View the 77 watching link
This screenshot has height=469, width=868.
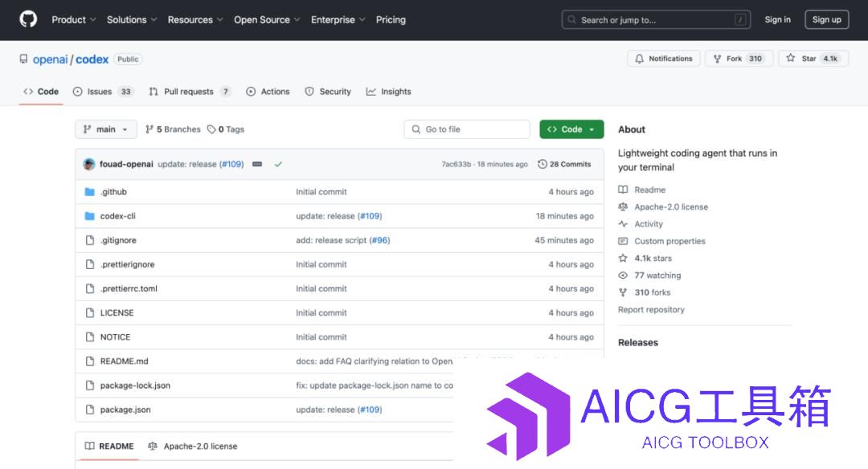point(650,275)
